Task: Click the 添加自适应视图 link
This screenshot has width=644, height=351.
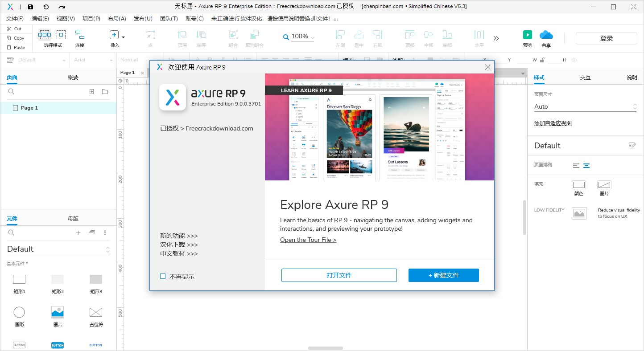Action: (553, 123)
